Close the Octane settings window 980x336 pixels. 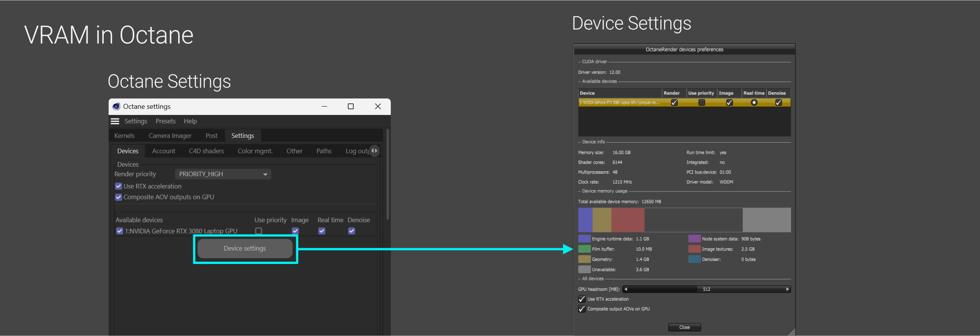click(378, 107)
